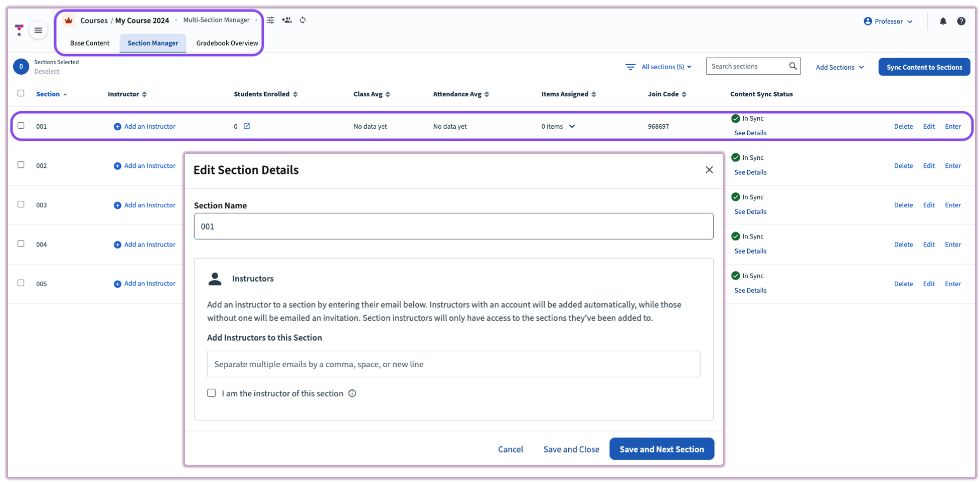980x484 pixels.
Task: Open the course settings sliders icon
Action: pos(270,20)
